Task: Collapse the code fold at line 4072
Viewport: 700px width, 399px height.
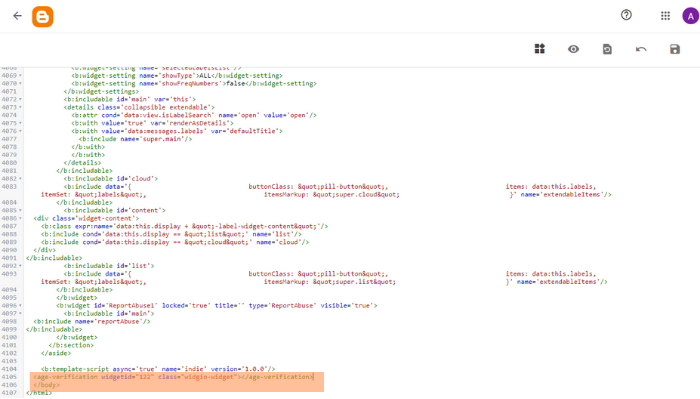Action: pyautogui.click(x=21, y=100)
